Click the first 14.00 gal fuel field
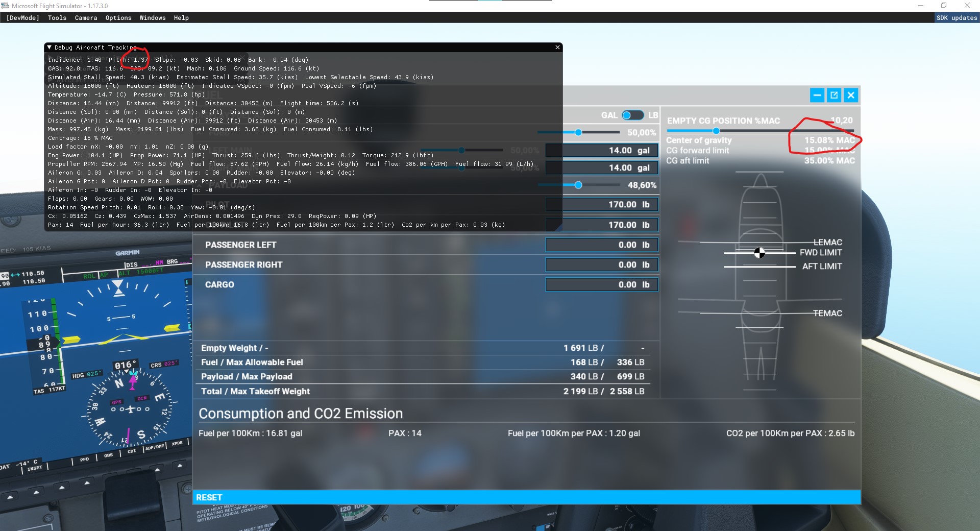This screenshot has width=980, height=531. pos(602,151)
